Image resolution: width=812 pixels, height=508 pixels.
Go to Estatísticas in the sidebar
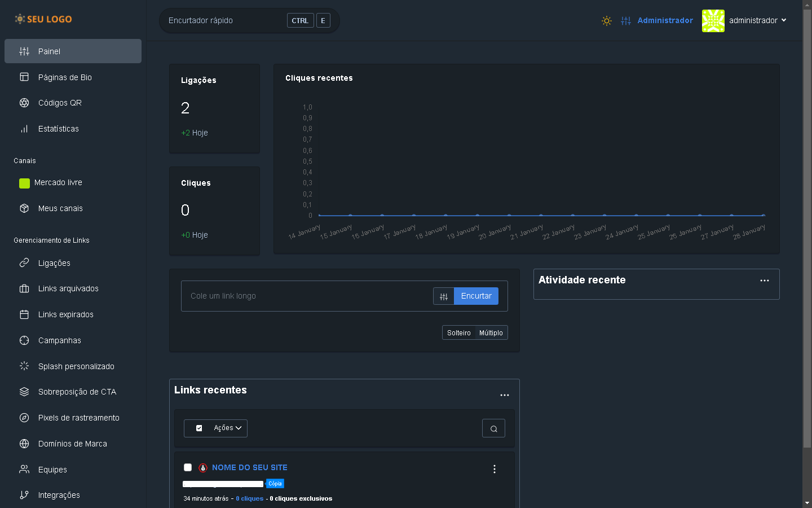[58, 129]
